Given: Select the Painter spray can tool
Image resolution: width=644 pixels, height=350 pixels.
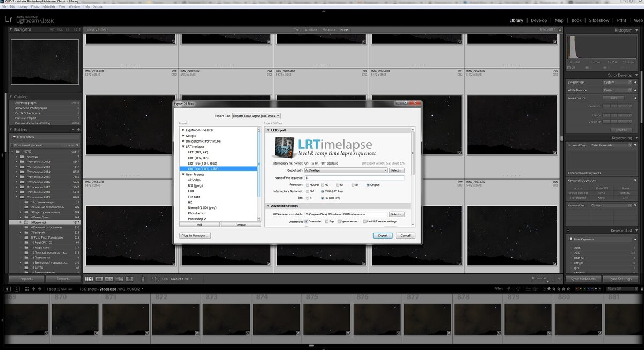Looking at the screenshot, I should 143,279.
